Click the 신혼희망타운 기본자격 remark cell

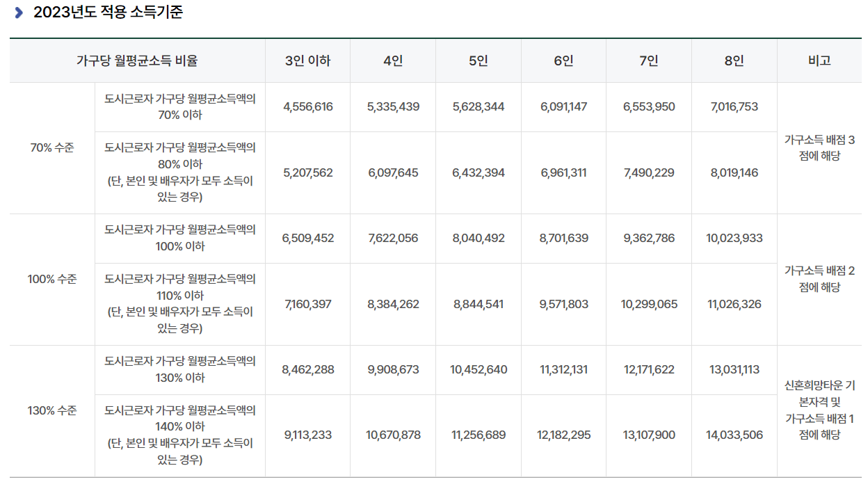(821, 410)
